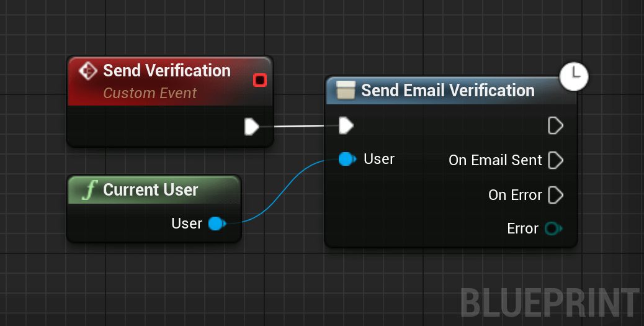Select the Send Verification node title
This screenshot has width=644, height=326.
[x=167, y=71]
